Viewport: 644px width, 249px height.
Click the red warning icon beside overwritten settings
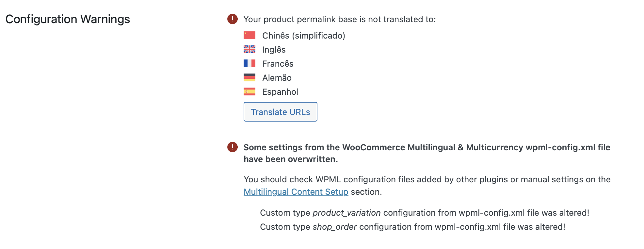(233, 147)
